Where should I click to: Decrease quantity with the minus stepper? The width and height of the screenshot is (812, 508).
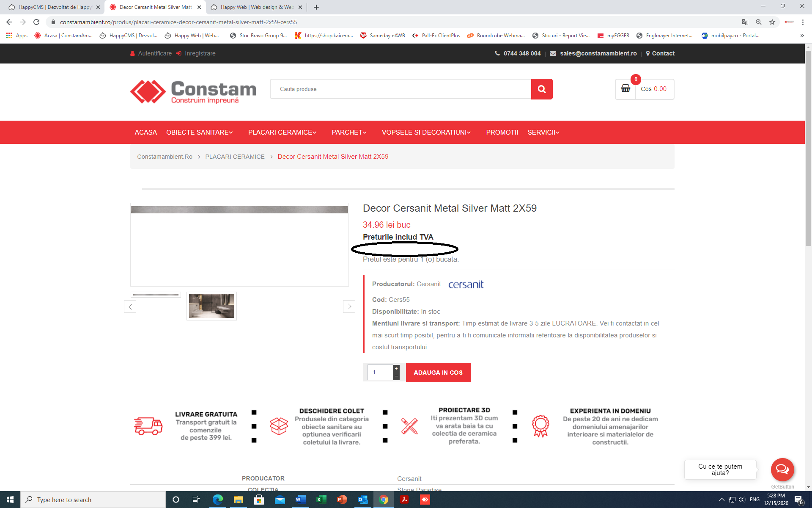pyautogui.click(x=396, y=376)
